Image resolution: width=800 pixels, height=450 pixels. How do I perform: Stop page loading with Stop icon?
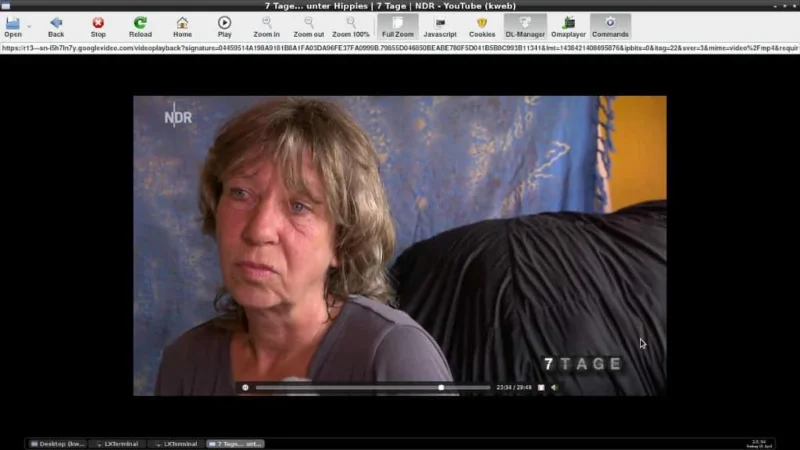pos(98,27)
